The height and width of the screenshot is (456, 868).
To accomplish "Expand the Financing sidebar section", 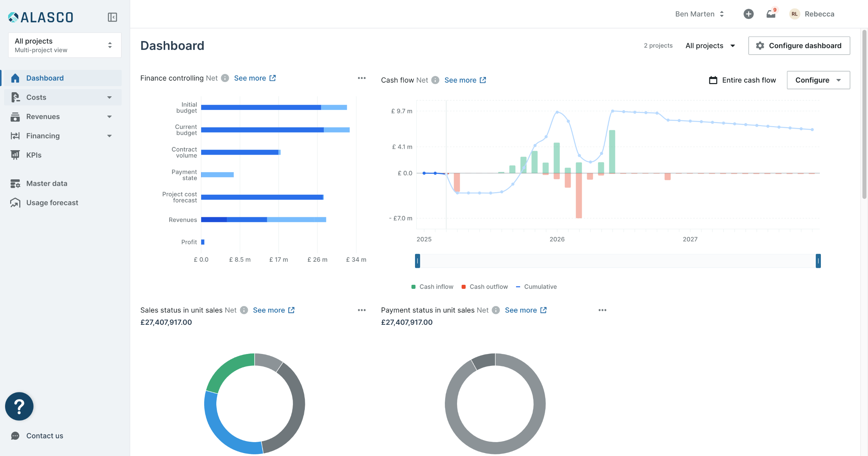I will (x=109, y=136).
